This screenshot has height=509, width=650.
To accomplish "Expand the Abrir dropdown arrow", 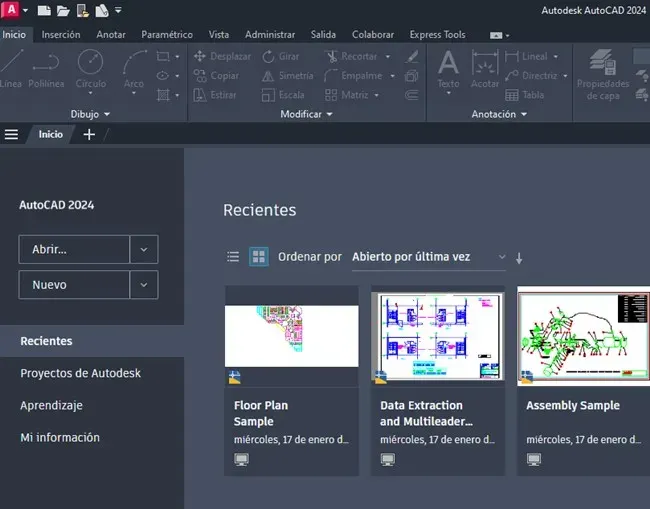I will 144,250.
